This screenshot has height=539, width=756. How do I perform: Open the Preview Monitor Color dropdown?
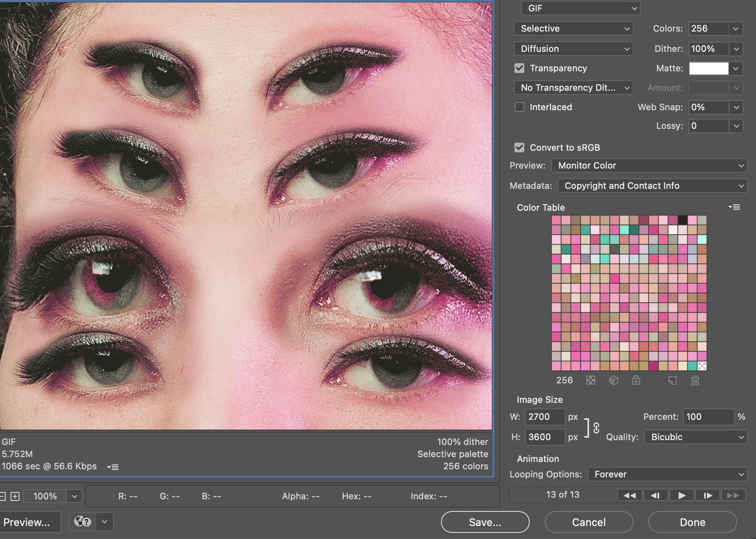coord(649,165)
